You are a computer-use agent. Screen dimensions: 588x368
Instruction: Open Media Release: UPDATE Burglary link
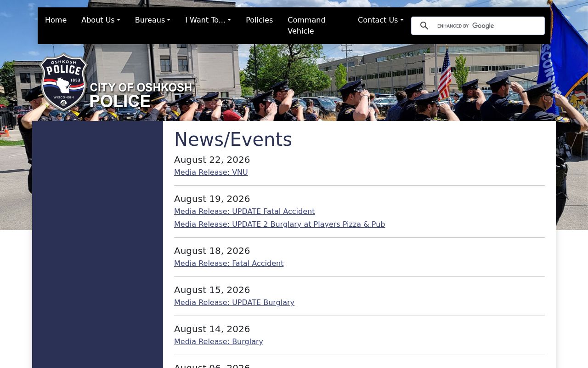coord(234,303)
